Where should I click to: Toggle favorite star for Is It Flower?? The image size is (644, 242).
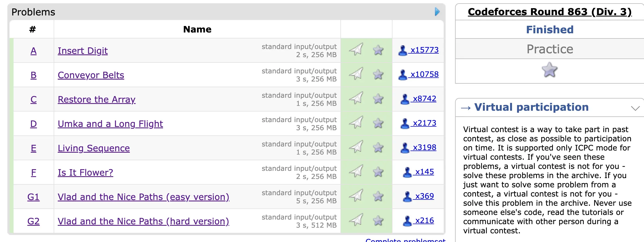point(378,172)
